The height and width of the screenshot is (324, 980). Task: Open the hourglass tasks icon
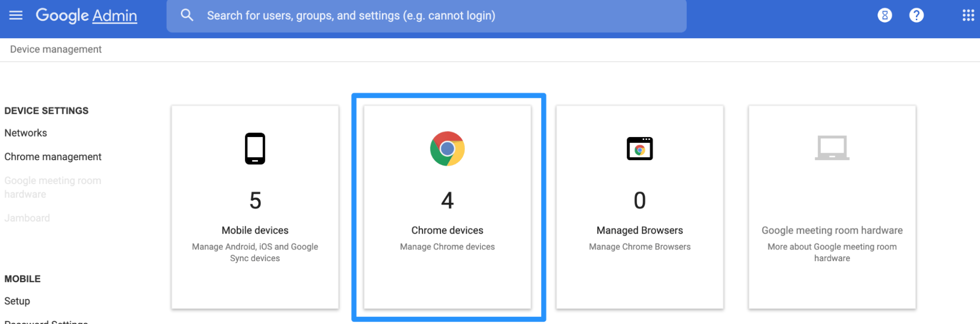click(x=884, y=15)
